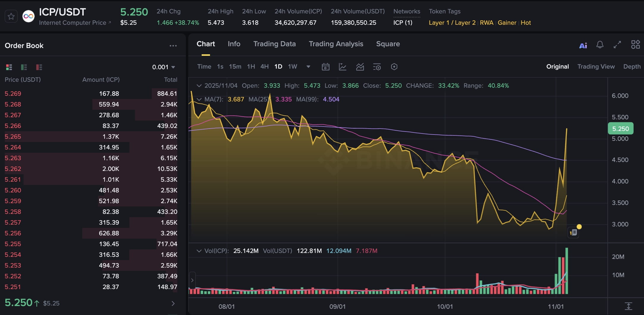Open the indicator settings icon on the chart toolbar

pos(377,67)
